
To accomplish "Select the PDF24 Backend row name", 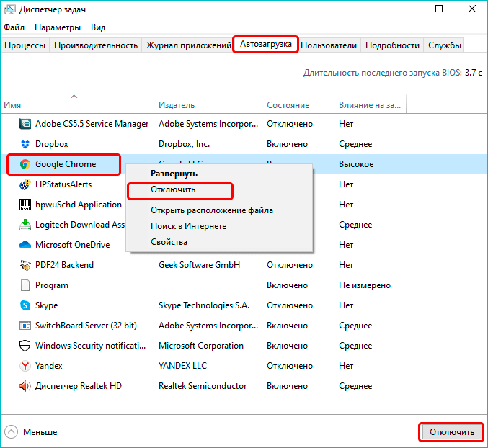I will [64, 265].
